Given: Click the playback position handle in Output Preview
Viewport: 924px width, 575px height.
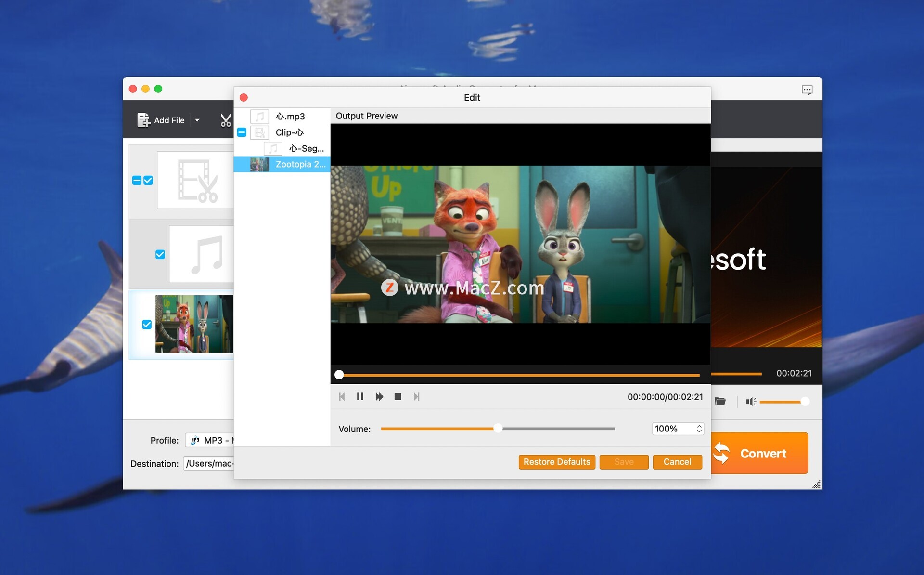Looking at the screenshot, I should (339, 375).
